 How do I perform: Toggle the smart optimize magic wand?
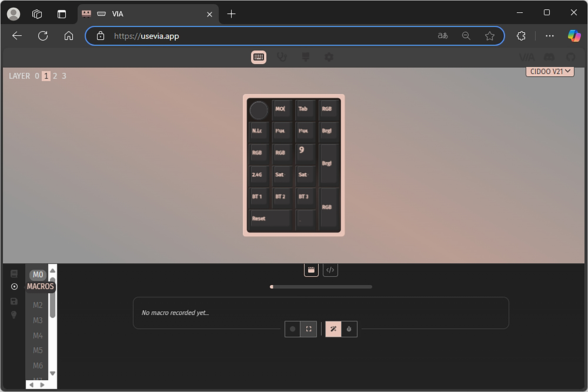click(x=333, y=329)
